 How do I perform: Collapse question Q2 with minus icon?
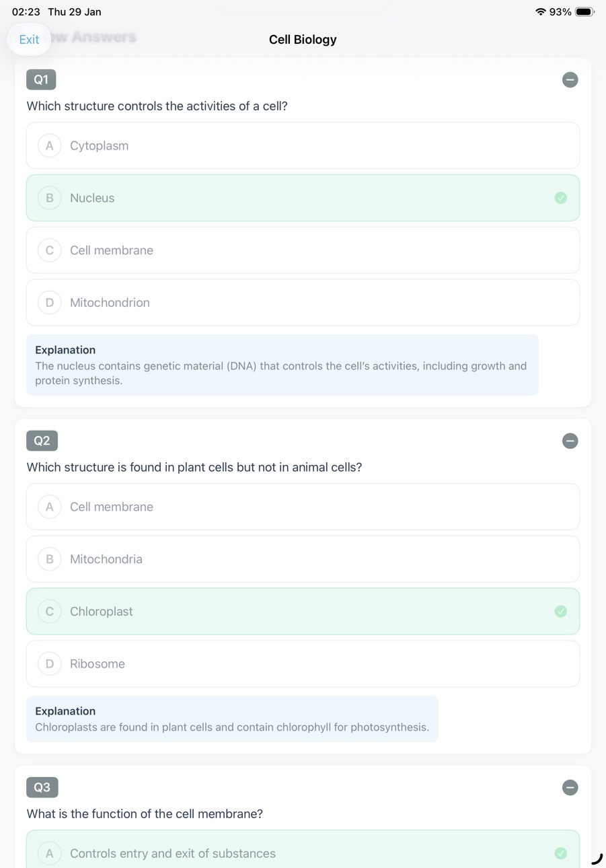click(570, 441)
